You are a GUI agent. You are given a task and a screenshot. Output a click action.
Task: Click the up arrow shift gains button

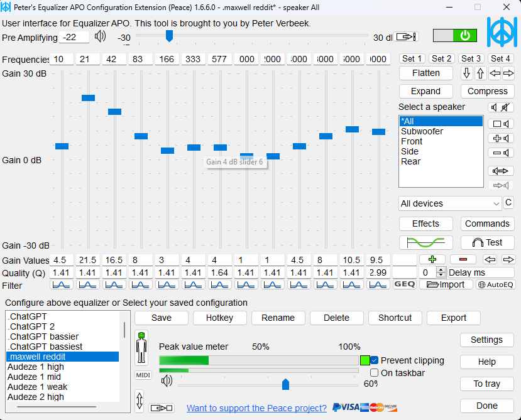tap(480, 73)
